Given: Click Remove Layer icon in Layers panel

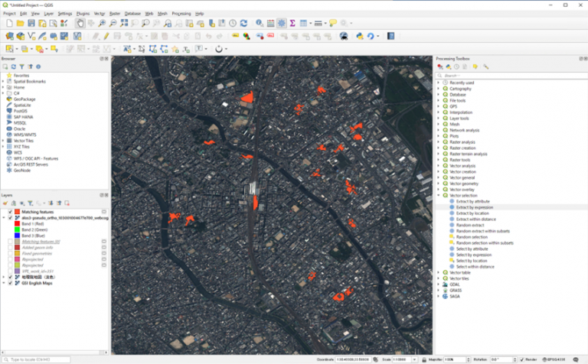Looking at the screenshot, I should click(x=67, y=203).
